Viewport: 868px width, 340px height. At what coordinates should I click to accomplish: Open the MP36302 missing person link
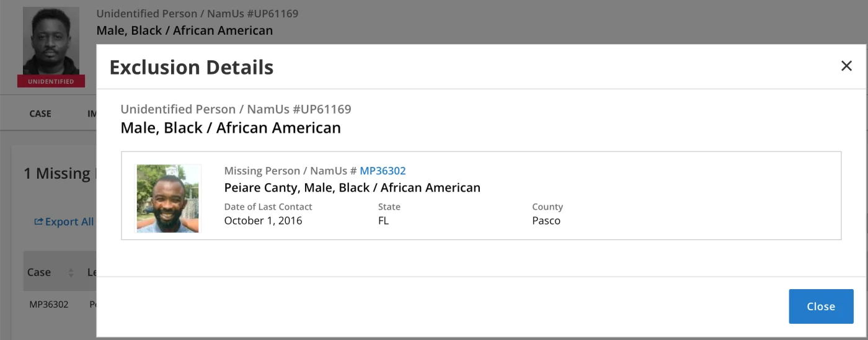[383, 171]
